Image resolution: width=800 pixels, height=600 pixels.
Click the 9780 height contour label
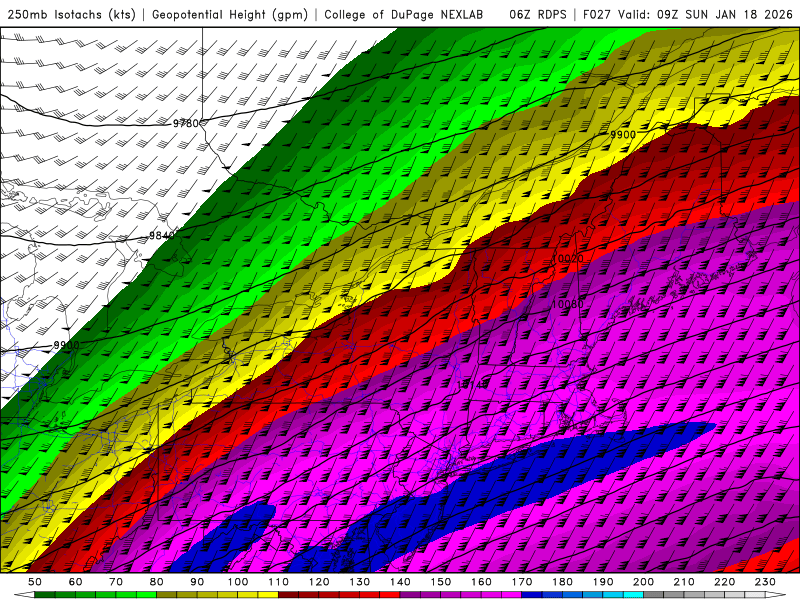[186, 123]
